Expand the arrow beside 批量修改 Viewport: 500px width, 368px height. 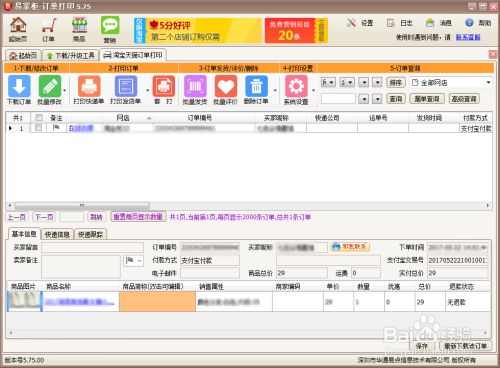click(64, 90)
